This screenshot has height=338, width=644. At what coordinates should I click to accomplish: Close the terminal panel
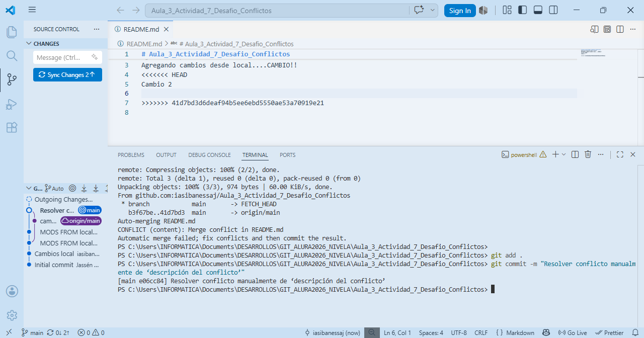coord(633,154)
